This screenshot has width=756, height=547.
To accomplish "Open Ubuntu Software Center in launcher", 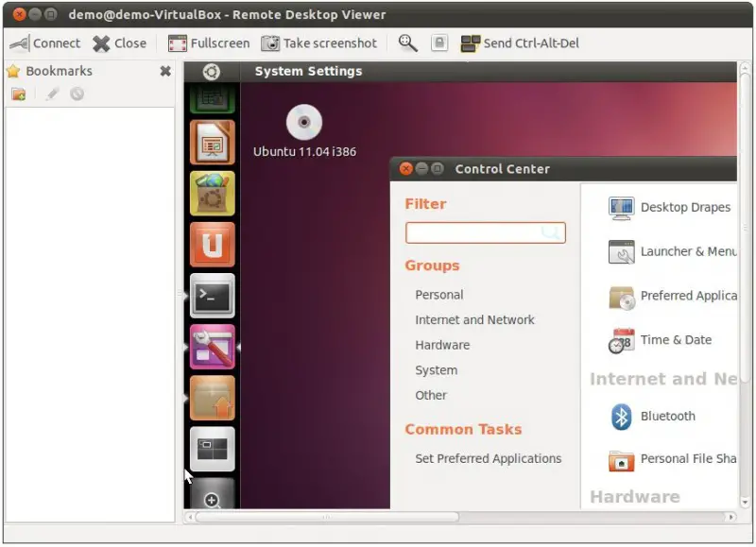I will pos(212,194).
